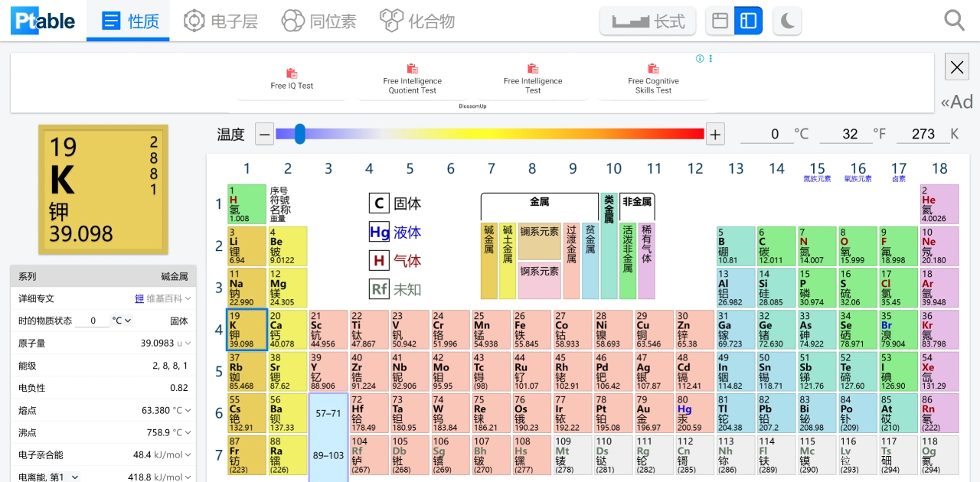Click period 4 row number

tap(218, 330)
